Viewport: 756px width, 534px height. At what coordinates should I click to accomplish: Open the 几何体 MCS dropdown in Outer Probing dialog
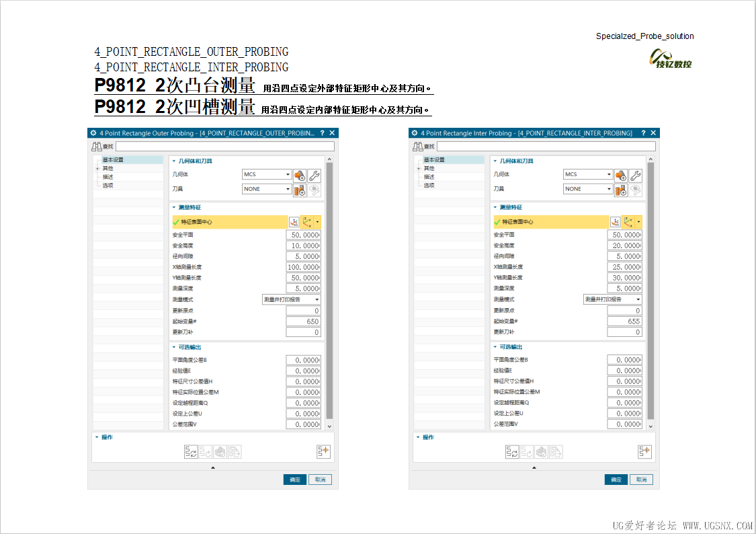click(x=267, y=175)
